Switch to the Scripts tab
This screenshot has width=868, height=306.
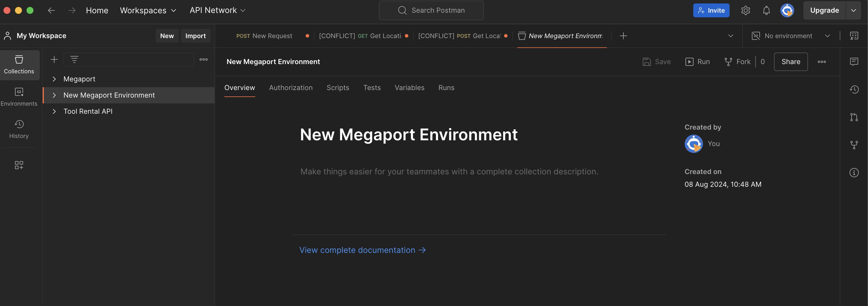pos(338,88)
